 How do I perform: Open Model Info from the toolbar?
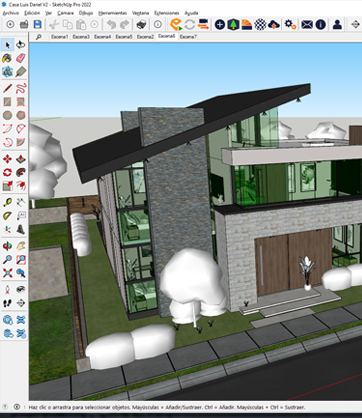tap(158, 24)
